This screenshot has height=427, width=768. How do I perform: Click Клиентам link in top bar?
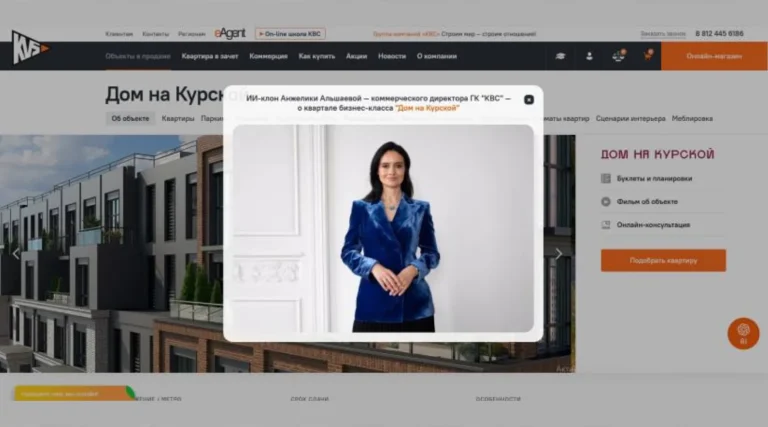(119, 34)
